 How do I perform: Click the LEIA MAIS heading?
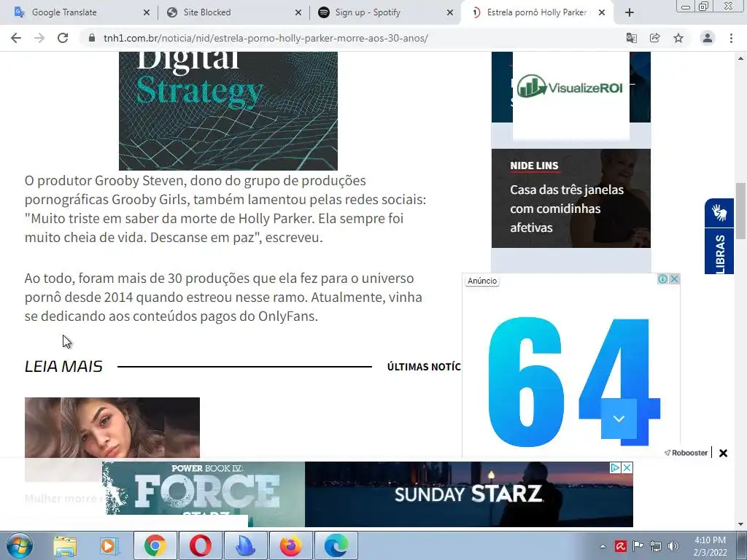64,366
